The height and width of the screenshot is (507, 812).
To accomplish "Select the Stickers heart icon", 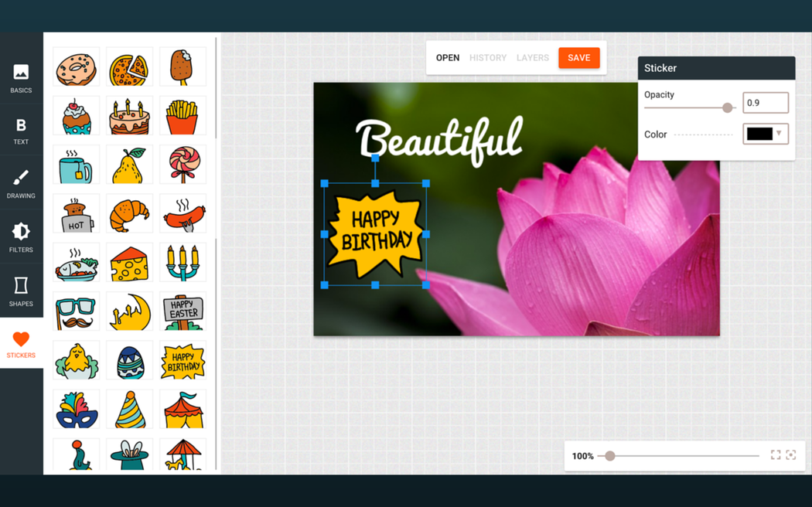I will click(21, 344).
